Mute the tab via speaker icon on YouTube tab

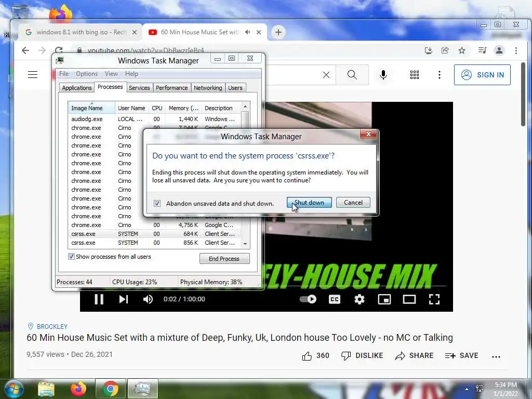coord(248,32)
